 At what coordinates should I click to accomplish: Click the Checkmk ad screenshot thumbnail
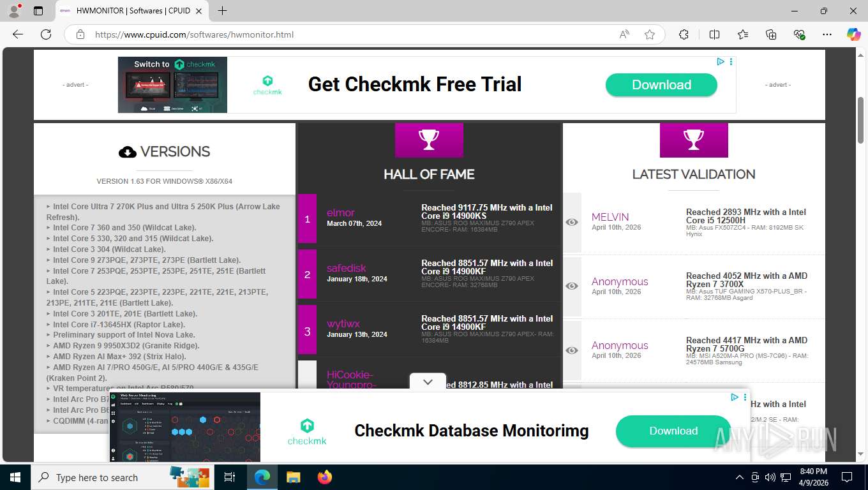[x=172, y=85]
